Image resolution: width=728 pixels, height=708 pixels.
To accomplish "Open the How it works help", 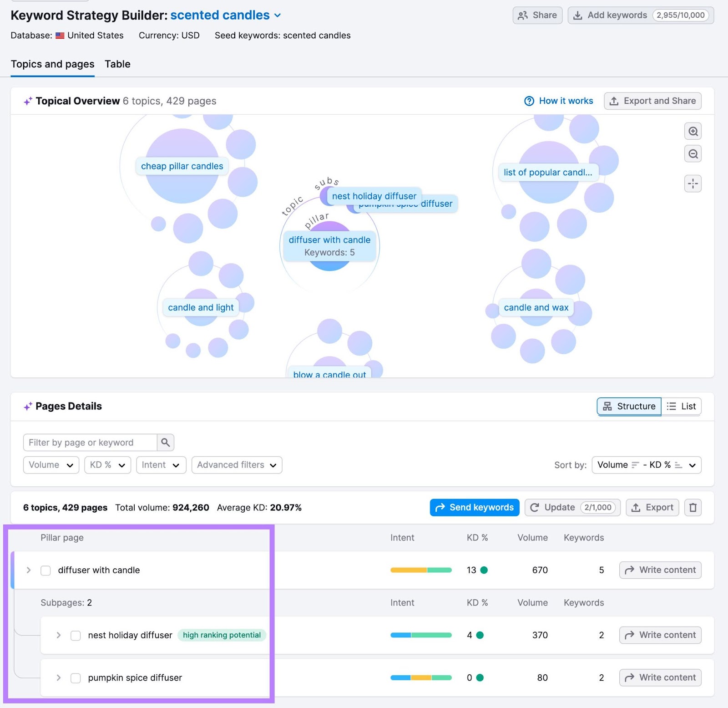I will pos(559,101).
